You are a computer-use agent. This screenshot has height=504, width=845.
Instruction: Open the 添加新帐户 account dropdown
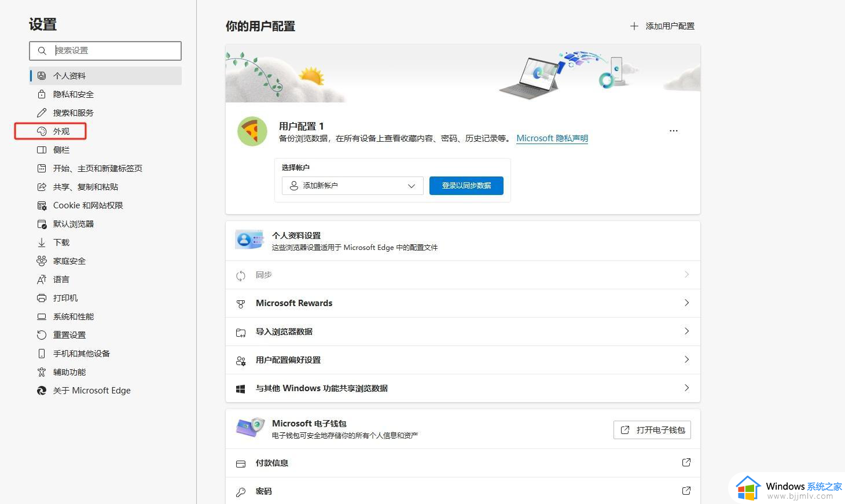point(352,186)
